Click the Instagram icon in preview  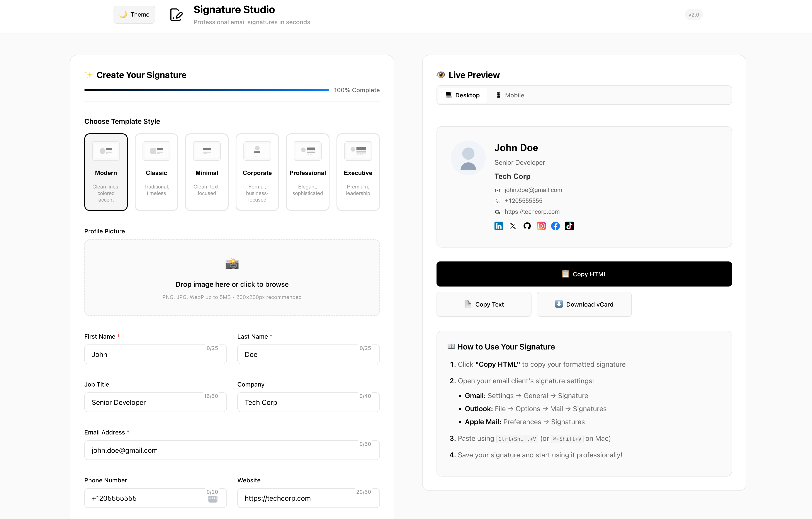tap(541, 226)
